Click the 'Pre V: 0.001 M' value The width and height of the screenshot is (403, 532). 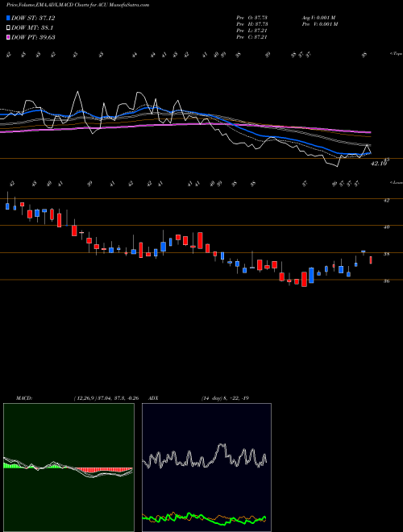coord(319,24)
